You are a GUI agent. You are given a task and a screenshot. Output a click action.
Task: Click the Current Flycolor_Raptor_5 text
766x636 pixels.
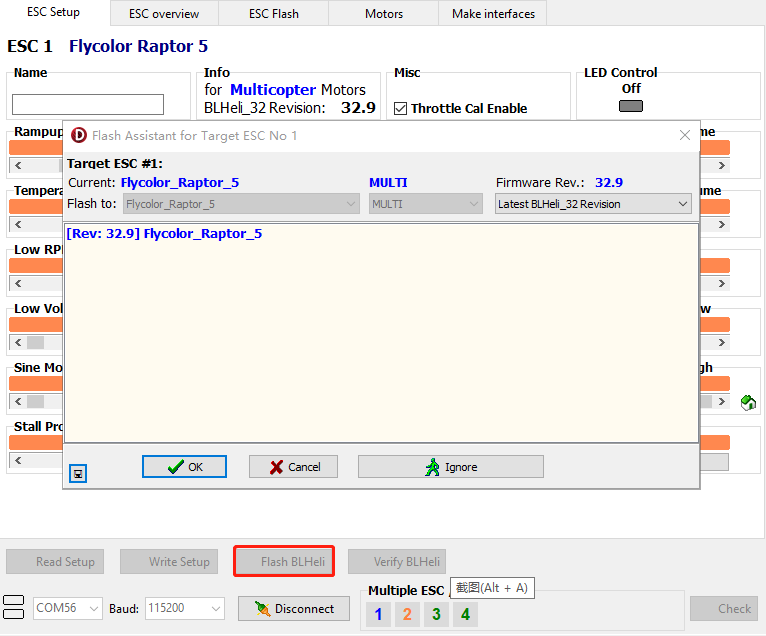pyautogui.click(x=180, y=183)
